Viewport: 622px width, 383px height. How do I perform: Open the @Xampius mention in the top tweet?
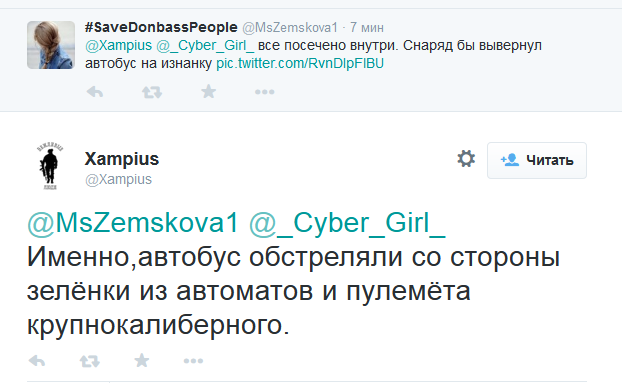(x=119, y=46)
